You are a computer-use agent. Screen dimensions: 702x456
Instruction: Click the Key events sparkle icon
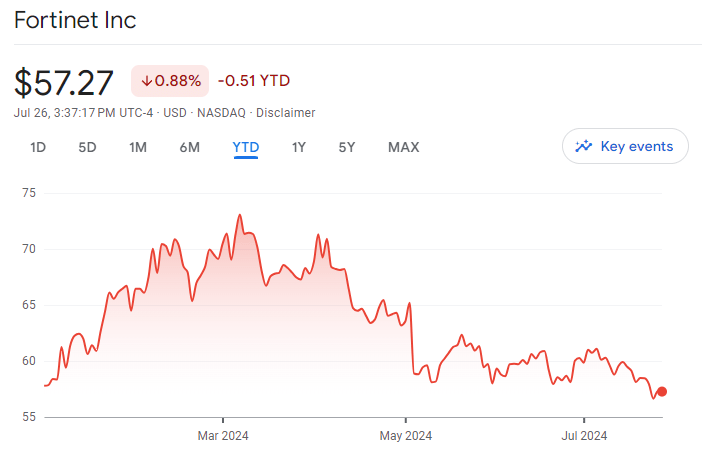[583, 146]
